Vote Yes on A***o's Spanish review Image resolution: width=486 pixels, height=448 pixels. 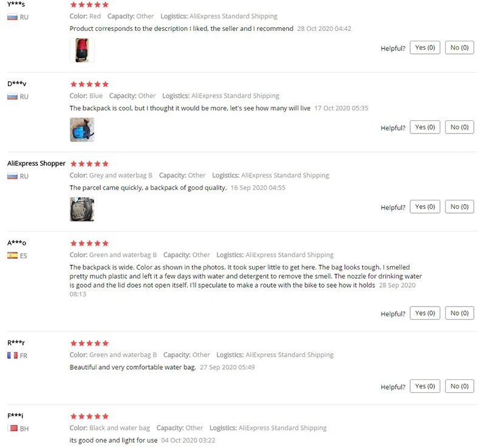(x=425, y=313)
